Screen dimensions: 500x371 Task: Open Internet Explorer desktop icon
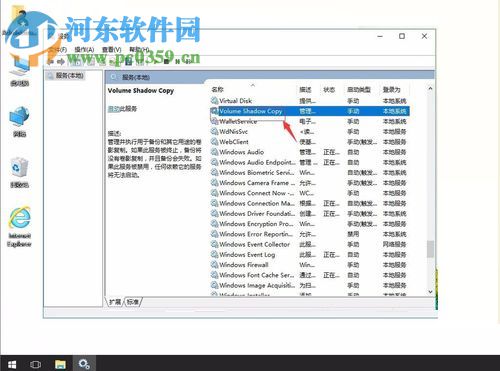pyautogui.click(x=19, y=227)
